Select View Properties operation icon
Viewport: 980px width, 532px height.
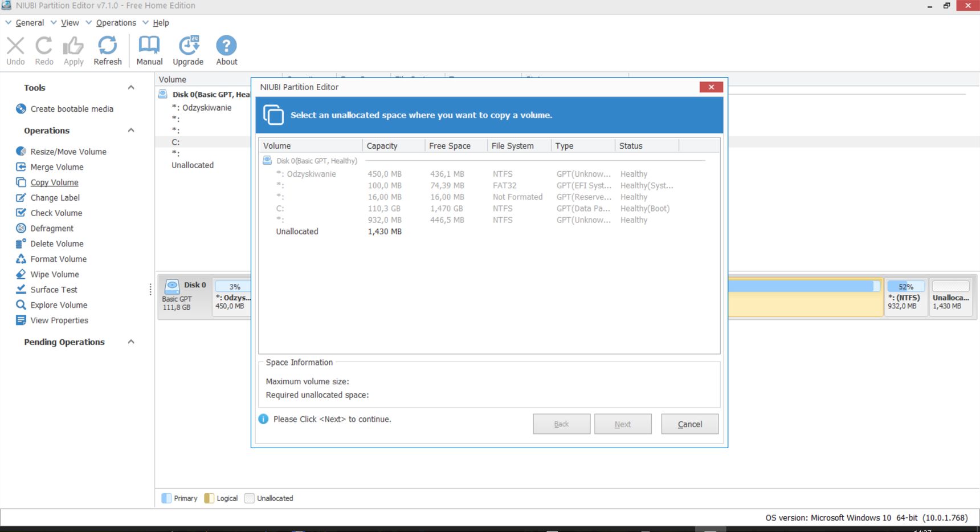pyautogui.click(x=21, y=320)
